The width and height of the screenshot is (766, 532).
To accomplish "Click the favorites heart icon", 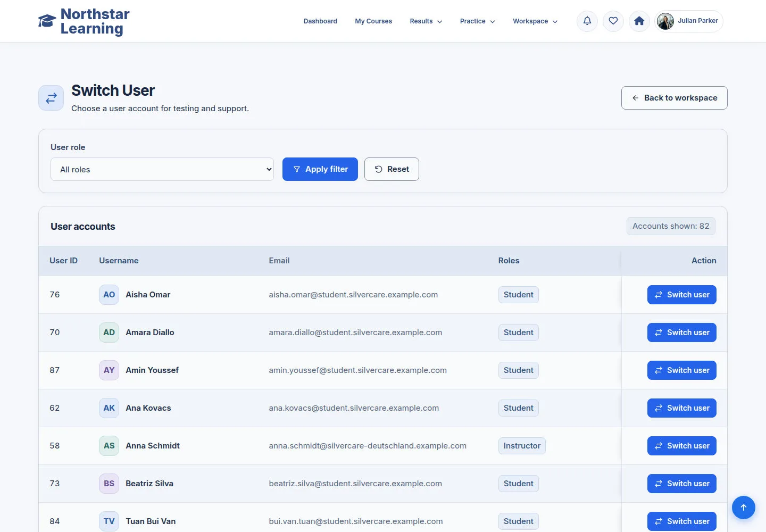I will (613, 21).
